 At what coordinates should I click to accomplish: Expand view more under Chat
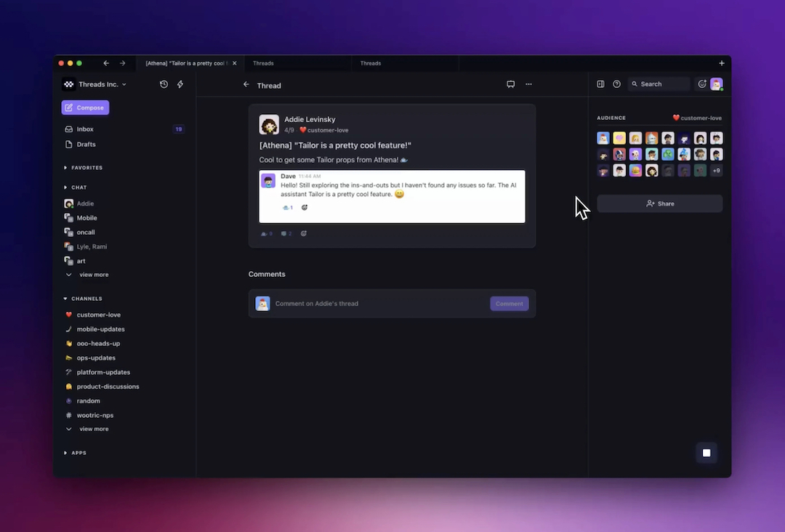tap(93, 275)
